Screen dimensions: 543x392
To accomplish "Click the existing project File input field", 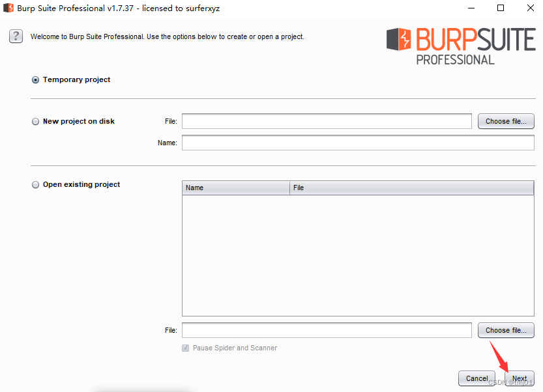I will [x=327, y=330].
